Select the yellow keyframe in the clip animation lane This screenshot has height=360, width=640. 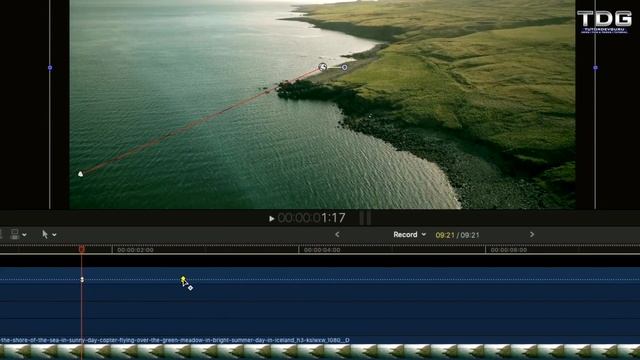[x=183, y=279]
